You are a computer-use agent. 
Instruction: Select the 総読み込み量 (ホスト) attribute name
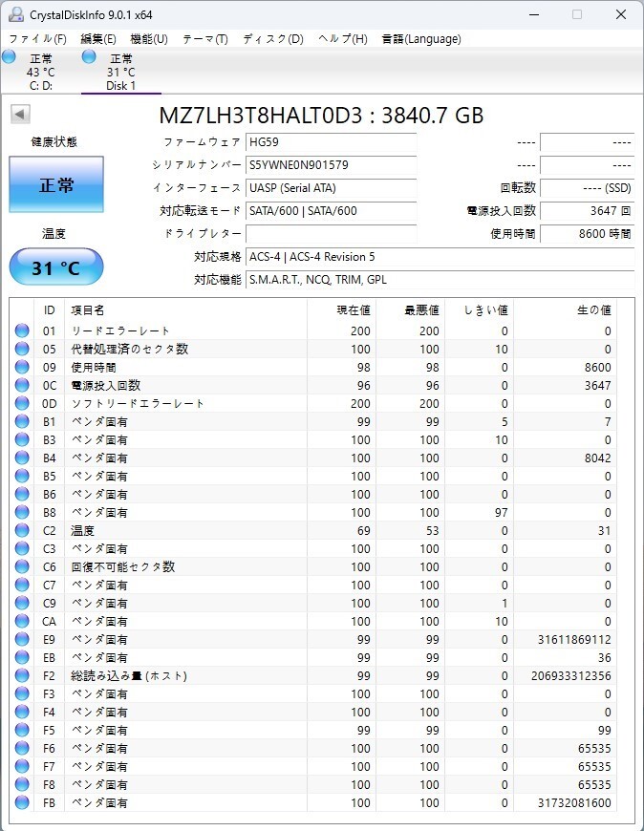click(129, 675)
